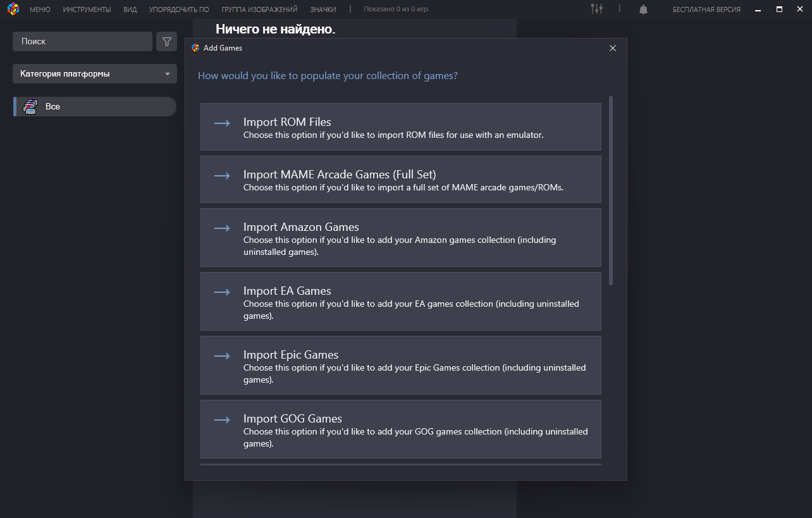The image size is (812, 518).
Task: Open the ВИД menu
Action: pyautogui.click(x=130, y=9)
